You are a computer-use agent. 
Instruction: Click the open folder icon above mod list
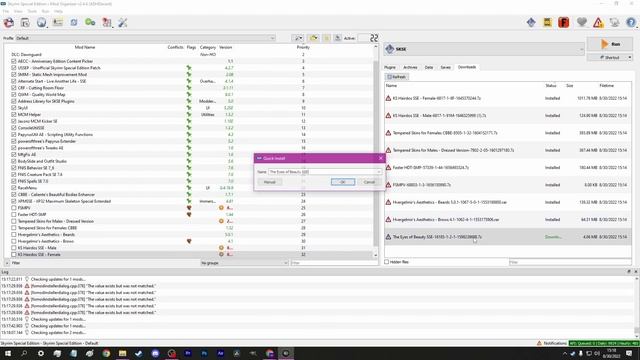click(x=313, y=38)
